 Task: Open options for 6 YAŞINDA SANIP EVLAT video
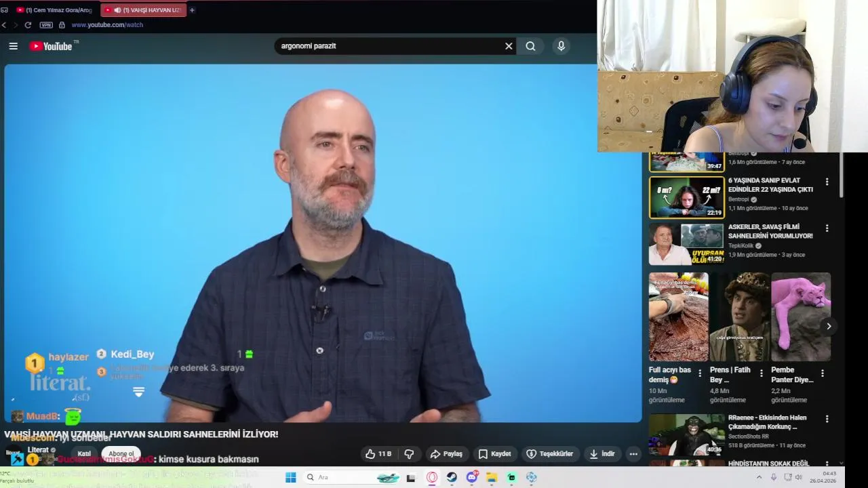coord(827,182)
